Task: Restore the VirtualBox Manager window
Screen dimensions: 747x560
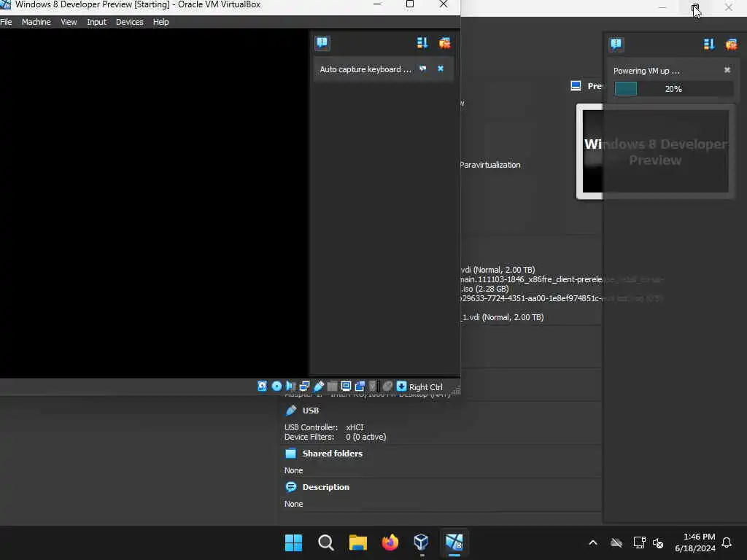Action: 695,7
